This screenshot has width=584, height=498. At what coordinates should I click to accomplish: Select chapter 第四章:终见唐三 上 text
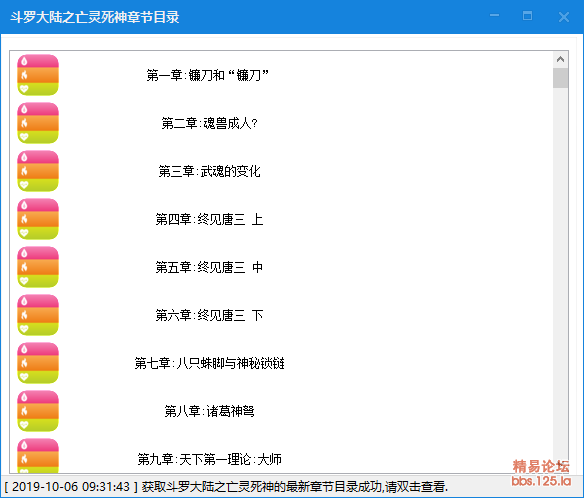tap(209, 219)
